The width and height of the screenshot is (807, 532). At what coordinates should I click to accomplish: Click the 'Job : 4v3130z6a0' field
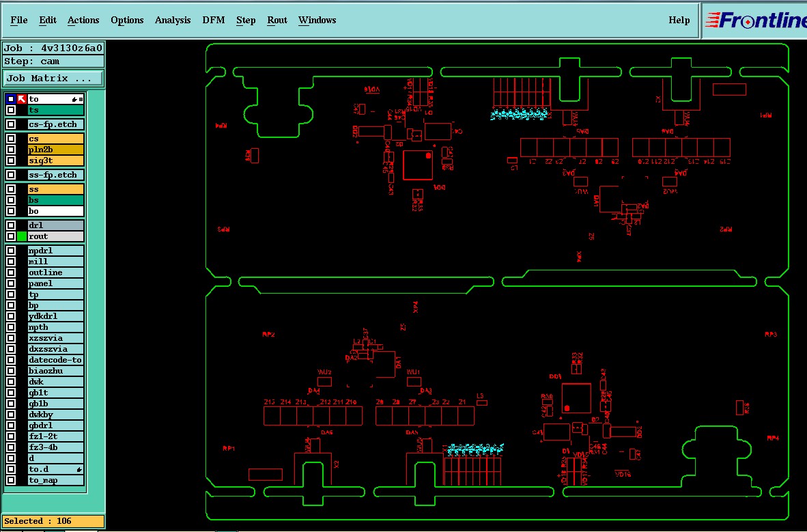pos(53,48)
